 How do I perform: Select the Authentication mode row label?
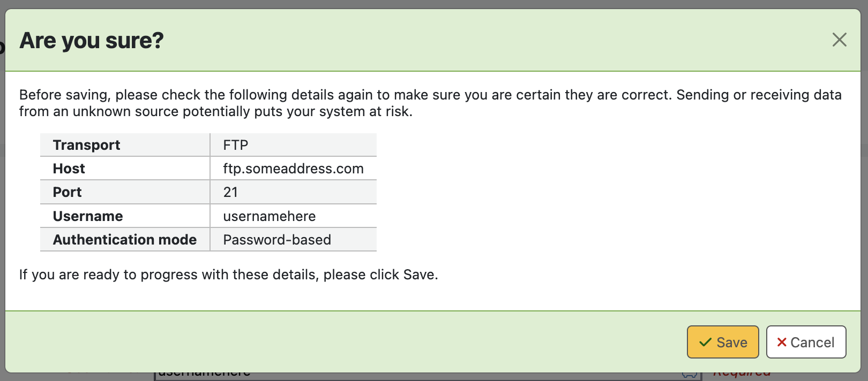125,240
